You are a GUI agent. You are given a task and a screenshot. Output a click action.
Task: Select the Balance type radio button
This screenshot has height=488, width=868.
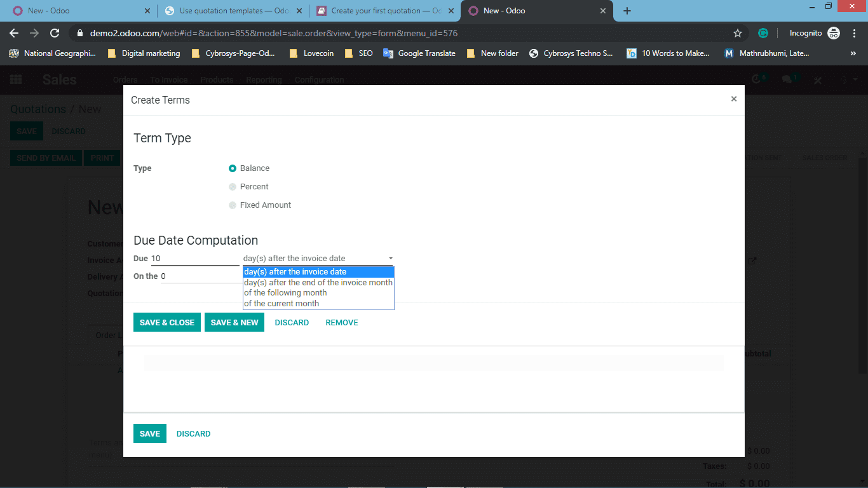pos(233,168)
